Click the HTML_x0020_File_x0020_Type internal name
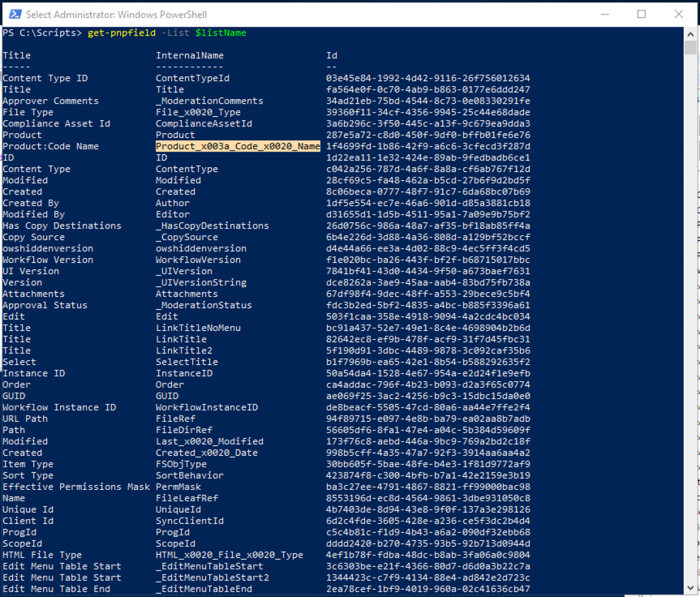700x597 pixels. [230, 555]
